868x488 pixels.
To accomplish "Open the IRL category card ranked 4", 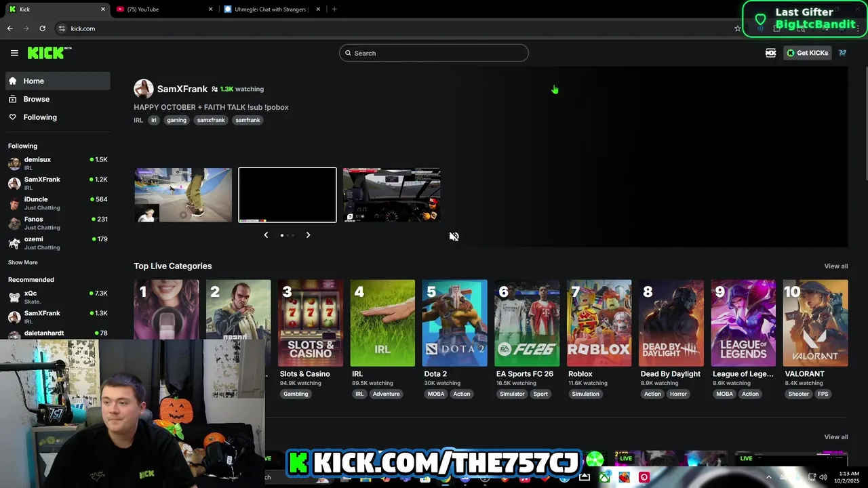I will tap(382, 323).
